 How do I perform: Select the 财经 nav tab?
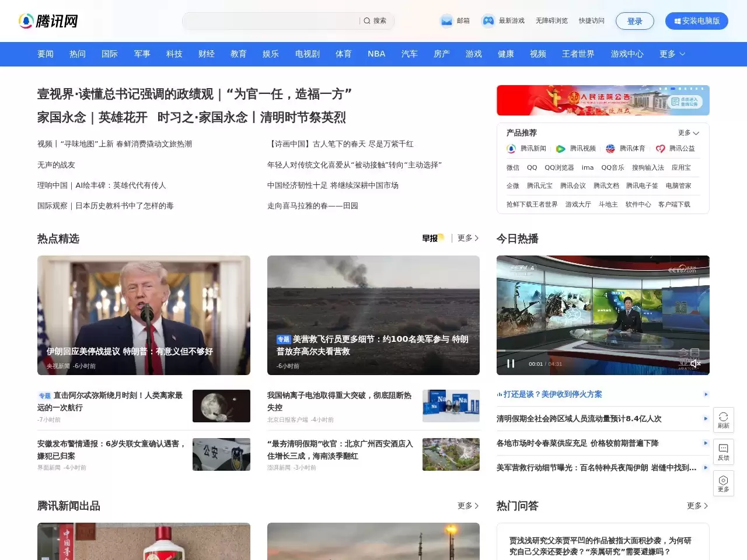pyautogui.click(x=207, y=54)
